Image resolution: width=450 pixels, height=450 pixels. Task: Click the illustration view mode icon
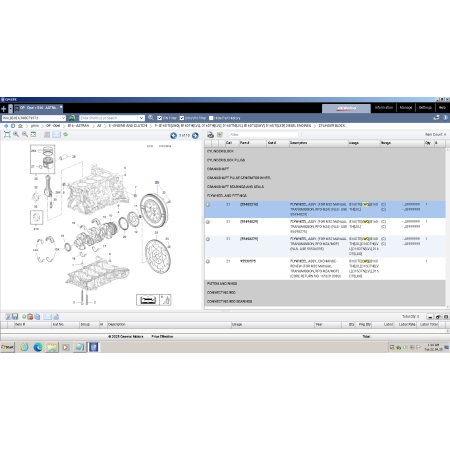[x=33, y=134]
